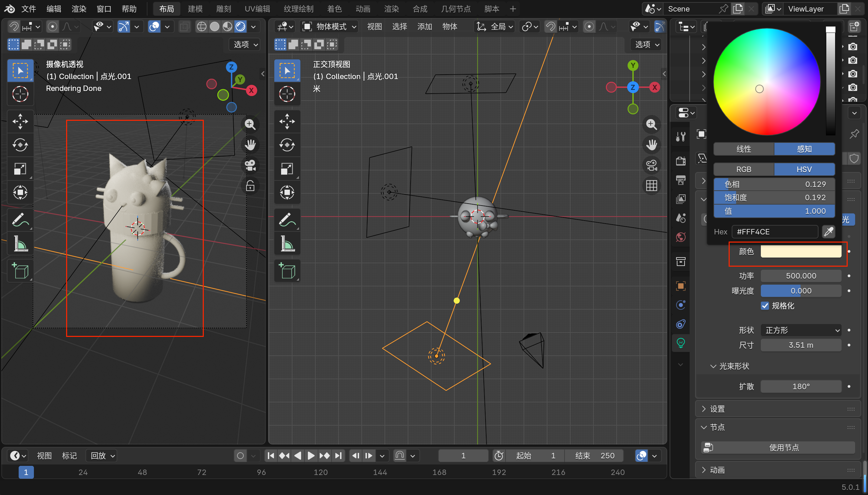The image size is (868, 495).
Task: Uncheck the 规格化 checkbox
Action: point(765,306)
